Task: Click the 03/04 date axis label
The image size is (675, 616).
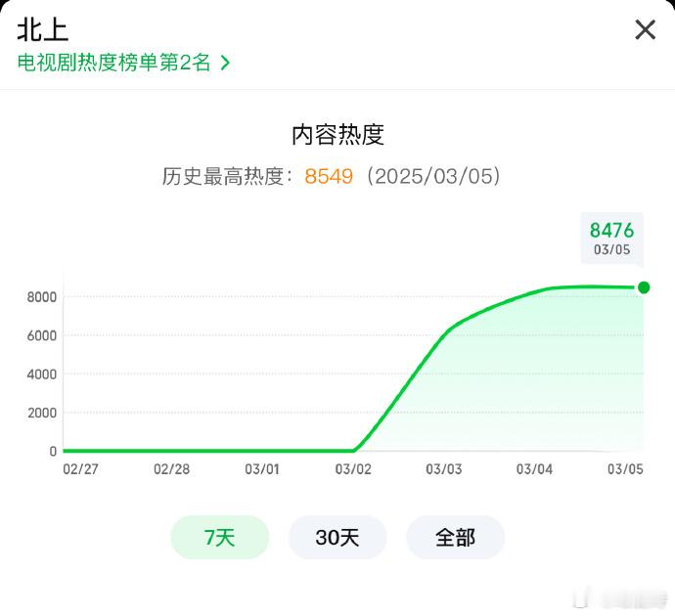Action: (534, 469)
